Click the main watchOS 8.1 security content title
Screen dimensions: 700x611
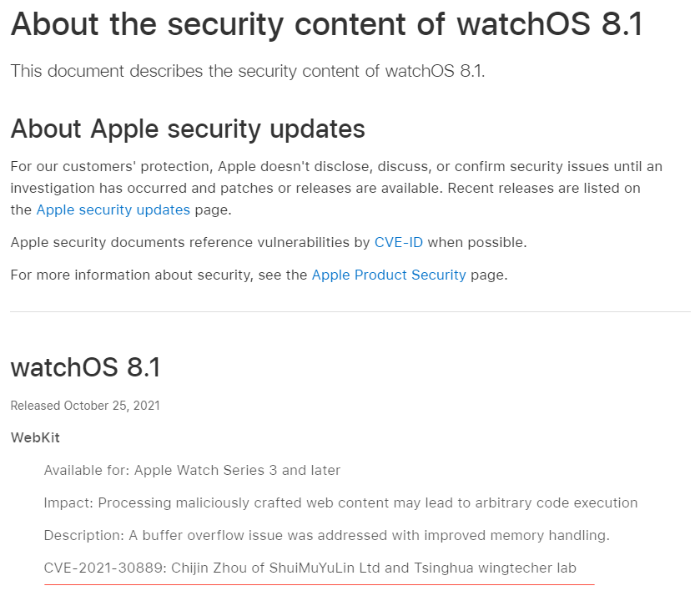pyautogui.click(x=326, y=24)
